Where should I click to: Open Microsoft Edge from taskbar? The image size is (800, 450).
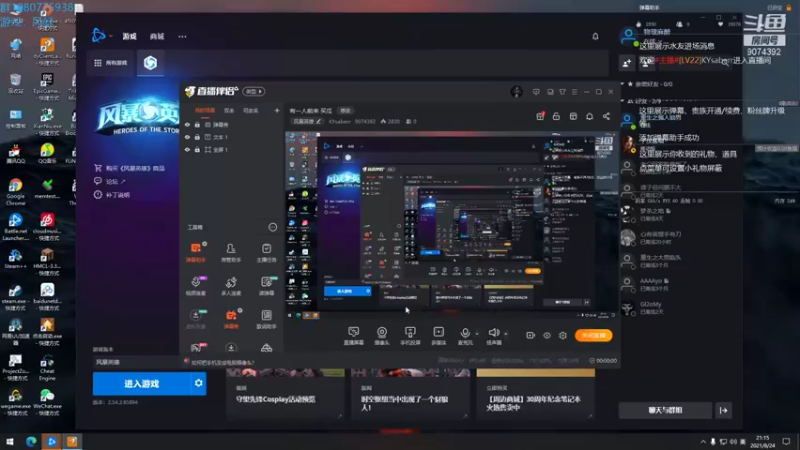pos(31,441)
